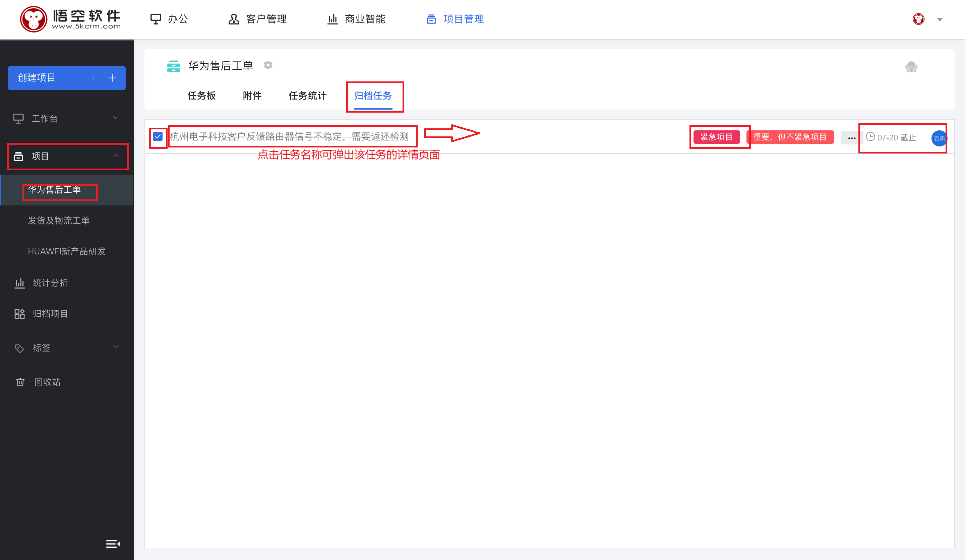Image resolution: width=965 pixels, height=560 pixels.
Task: Open 回收站 from the sidebar
Action: click(x=48, y=382)
